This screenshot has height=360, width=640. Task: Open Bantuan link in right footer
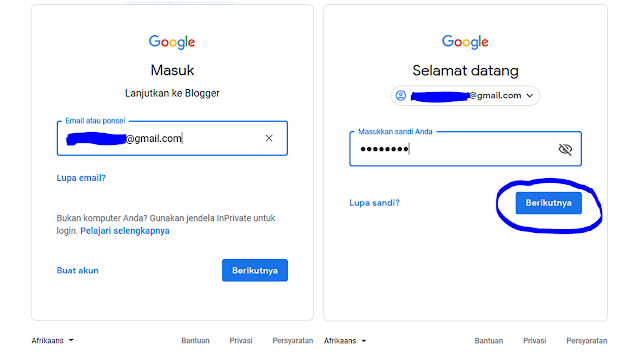[x=489, y=341]
